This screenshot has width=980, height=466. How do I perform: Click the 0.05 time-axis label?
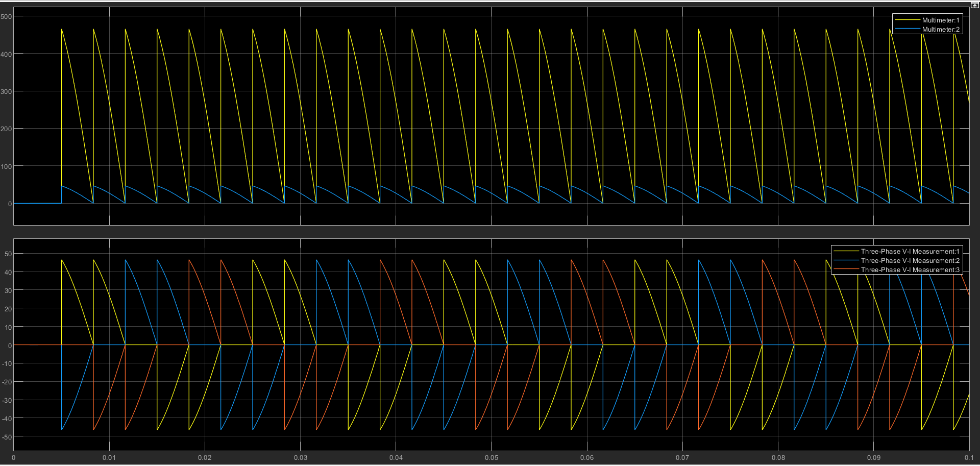click(492, 457)
